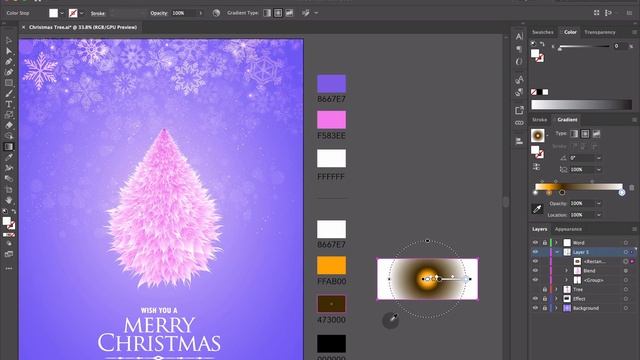This screenshot has height=360, width=640.
Task: Choose Freeform gradient type in Gradient panel
Action: [x=596, y=134]
